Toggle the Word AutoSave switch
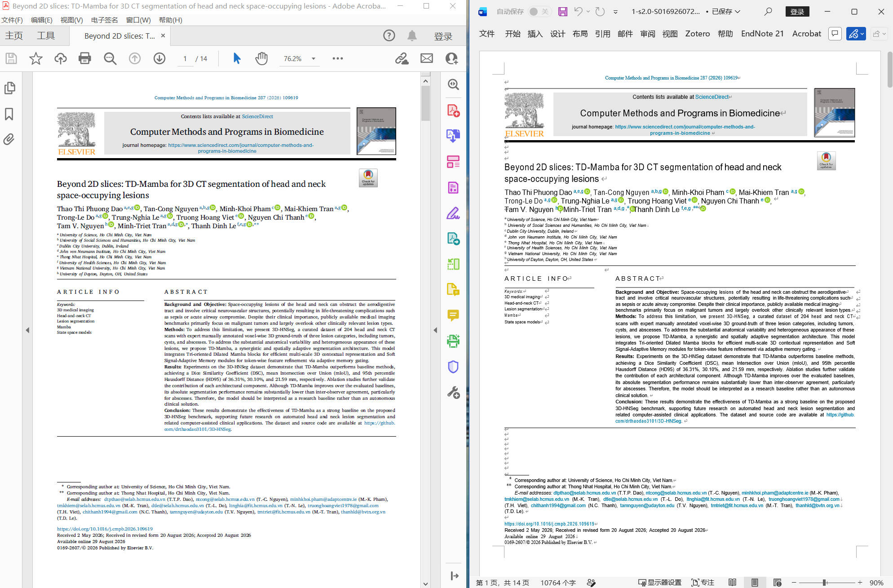 [x=539, y=12]
